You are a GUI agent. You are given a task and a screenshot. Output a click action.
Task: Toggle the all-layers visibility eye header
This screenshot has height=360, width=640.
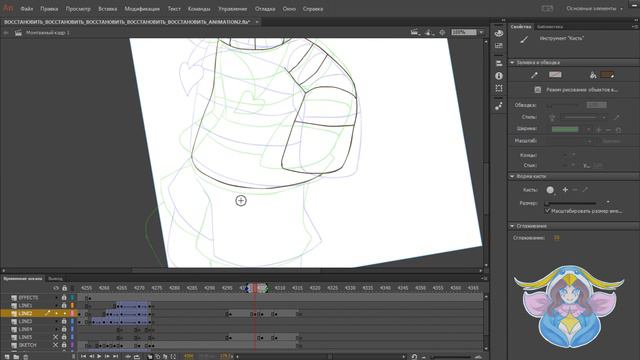point(56,288)
